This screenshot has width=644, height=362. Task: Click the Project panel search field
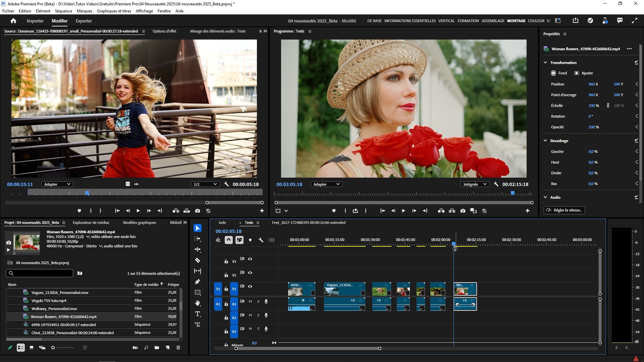(x=40, y=273)
